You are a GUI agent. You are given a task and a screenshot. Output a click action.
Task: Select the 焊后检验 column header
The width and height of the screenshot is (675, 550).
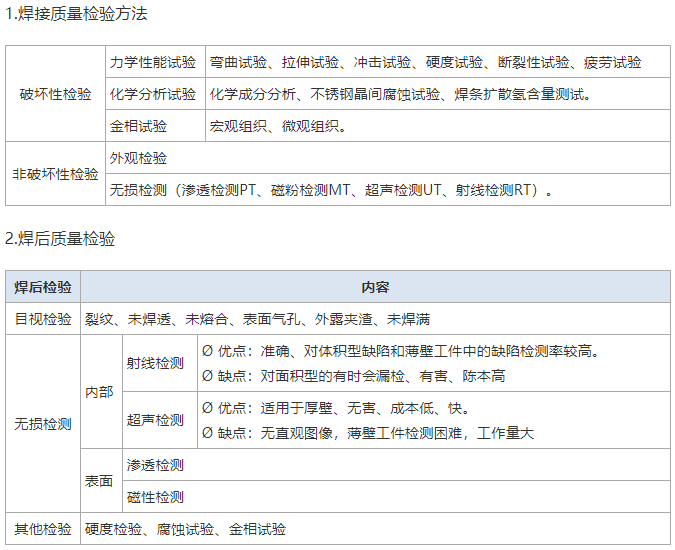tap(43, 287)
